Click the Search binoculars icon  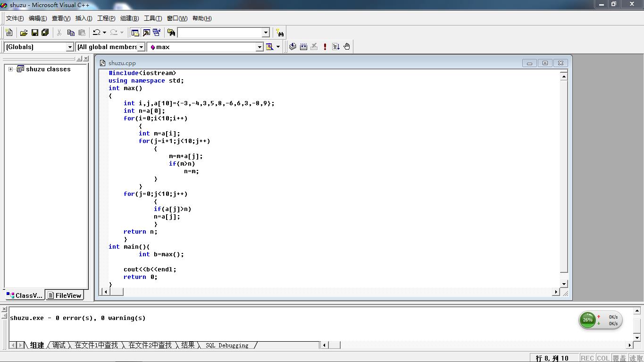[280, 33]
